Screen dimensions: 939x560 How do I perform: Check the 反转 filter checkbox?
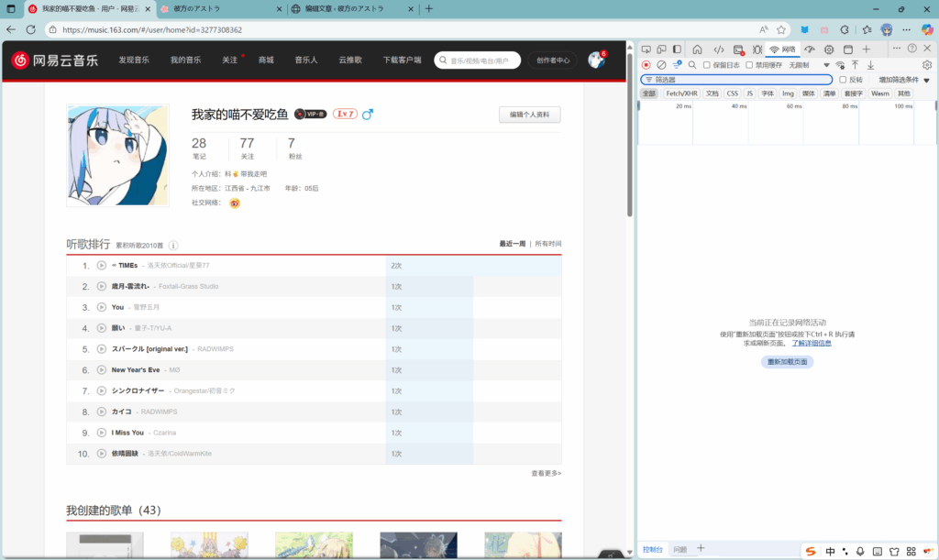pos(843,80)
